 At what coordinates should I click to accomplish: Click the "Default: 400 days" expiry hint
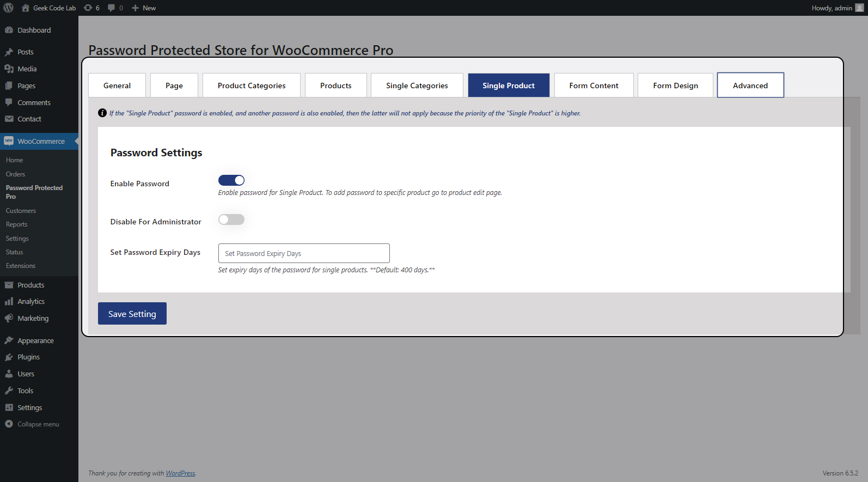402,270
